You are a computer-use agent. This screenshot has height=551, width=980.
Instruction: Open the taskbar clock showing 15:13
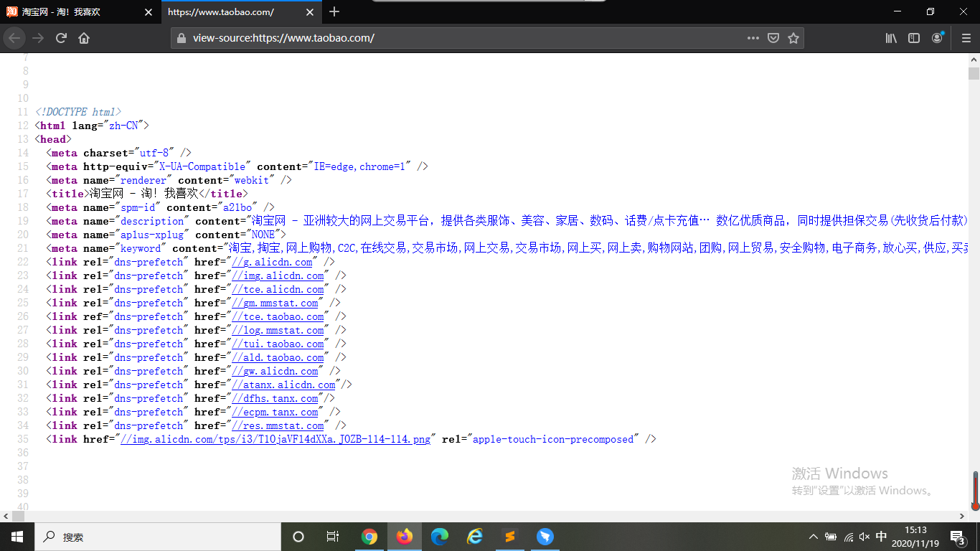915,537
